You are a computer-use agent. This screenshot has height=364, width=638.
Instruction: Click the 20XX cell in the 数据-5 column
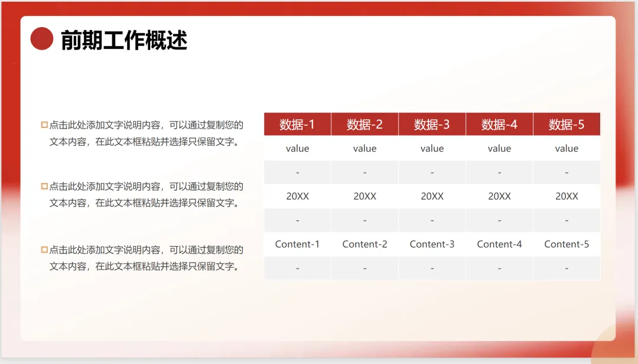pos(567,196)
